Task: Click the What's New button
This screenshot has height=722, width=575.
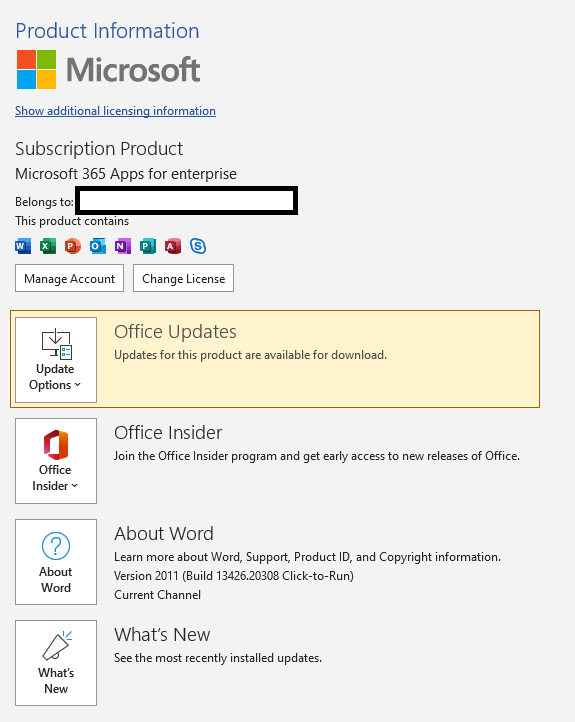Action: (x=56, y=663)
